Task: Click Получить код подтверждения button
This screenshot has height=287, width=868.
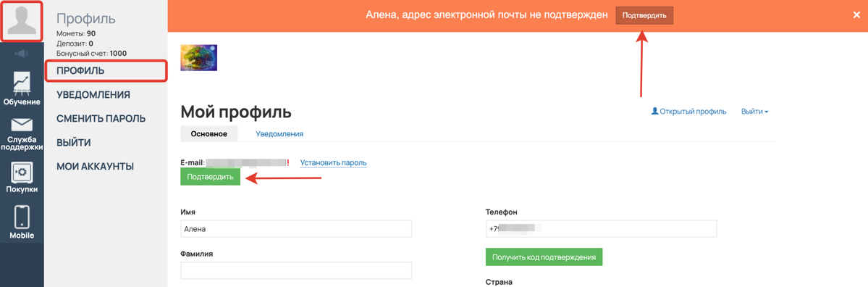Action: (x=544, y=257)
